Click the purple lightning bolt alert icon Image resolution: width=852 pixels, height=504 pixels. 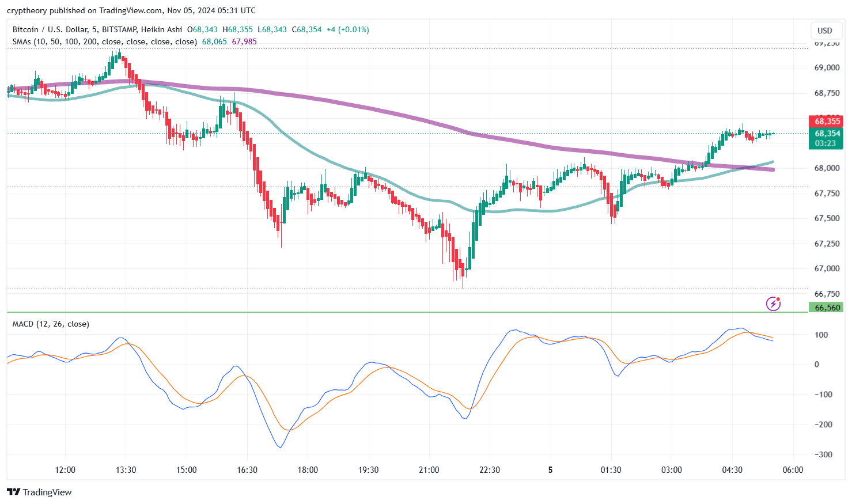pyautogui.click(x=773, y=304)
